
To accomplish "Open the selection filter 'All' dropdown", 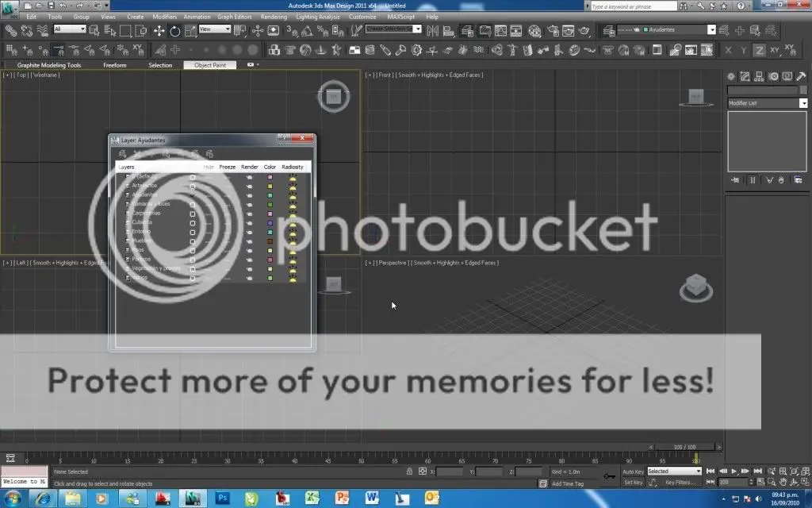I will [70, 29].
